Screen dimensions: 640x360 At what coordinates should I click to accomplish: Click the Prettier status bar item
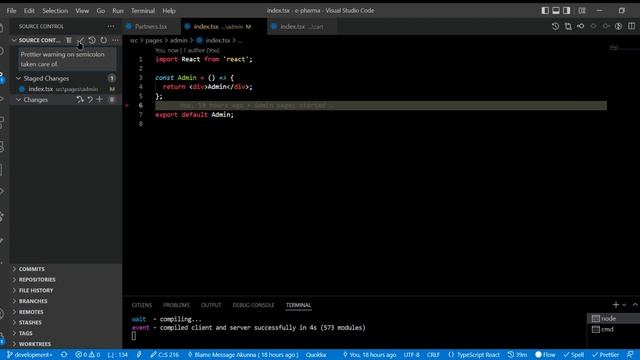click(x=605, y=355)
